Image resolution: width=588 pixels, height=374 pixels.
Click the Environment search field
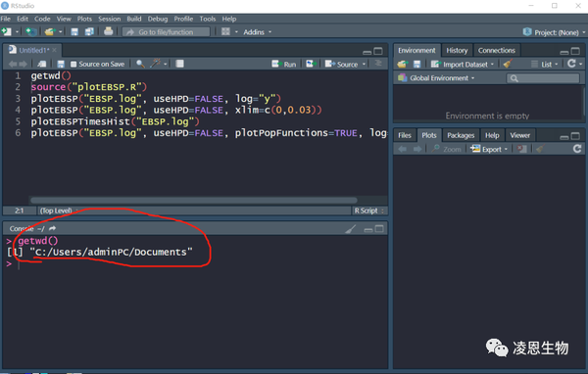543,78
